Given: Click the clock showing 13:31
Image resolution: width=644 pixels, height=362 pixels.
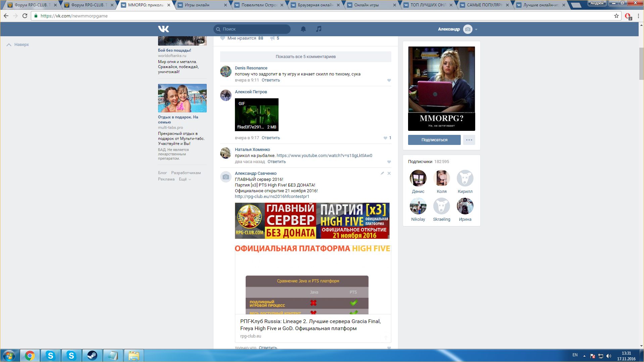Looking at the screenshot, I should (626, 353).
